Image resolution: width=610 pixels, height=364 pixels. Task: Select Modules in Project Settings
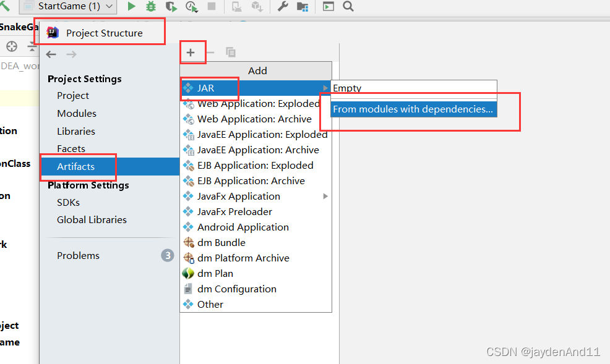tap(77, 114)
